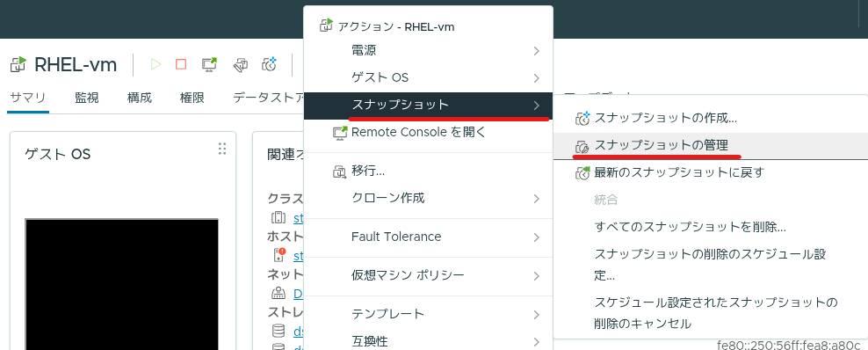Click the スナップショットの管理 icon

(582, 146)
